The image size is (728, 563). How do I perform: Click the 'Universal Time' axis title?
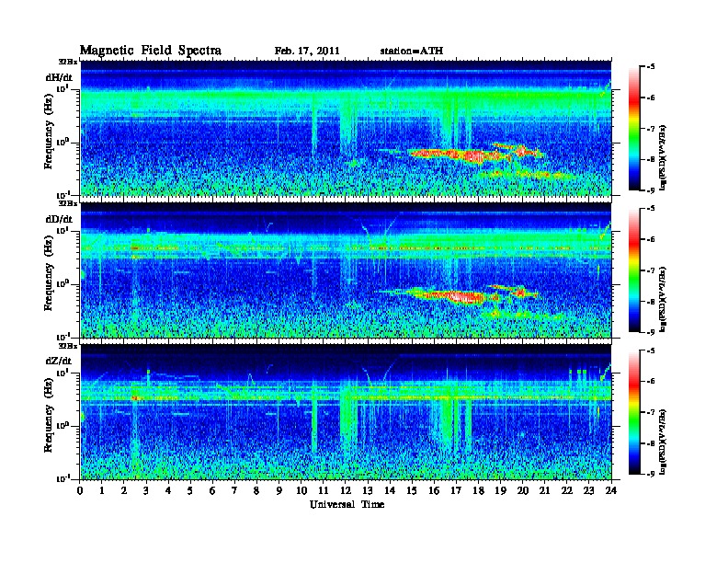pos(347,504)
